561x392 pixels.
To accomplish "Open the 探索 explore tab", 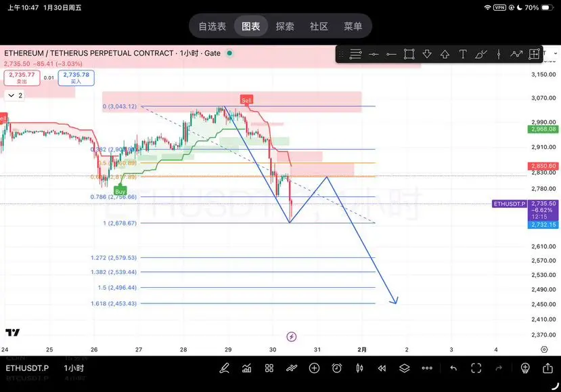I will 285,26.
